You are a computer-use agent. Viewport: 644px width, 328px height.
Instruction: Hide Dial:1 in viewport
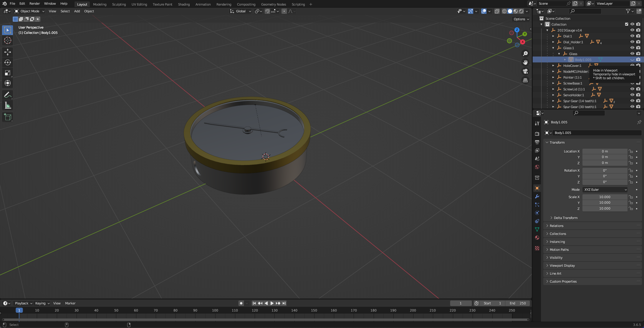[632, 36]
